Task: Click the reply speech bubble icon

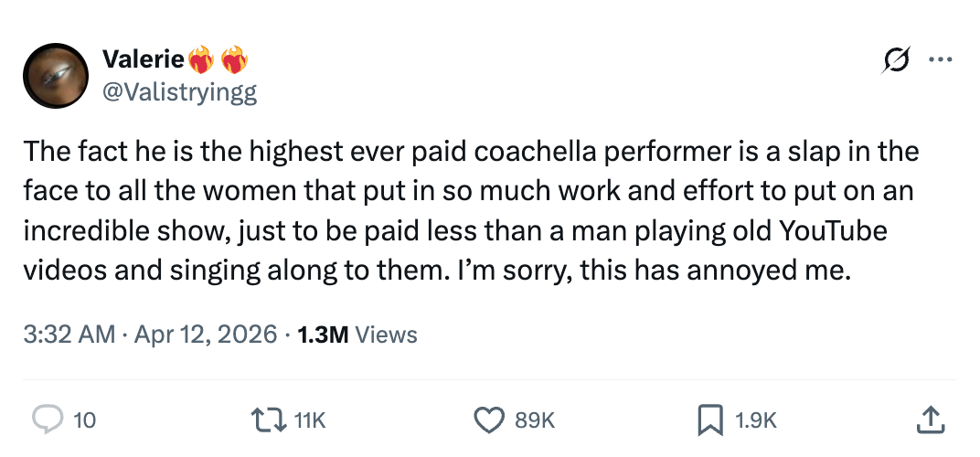Action: pyautogui.click(x=47, y=420)
